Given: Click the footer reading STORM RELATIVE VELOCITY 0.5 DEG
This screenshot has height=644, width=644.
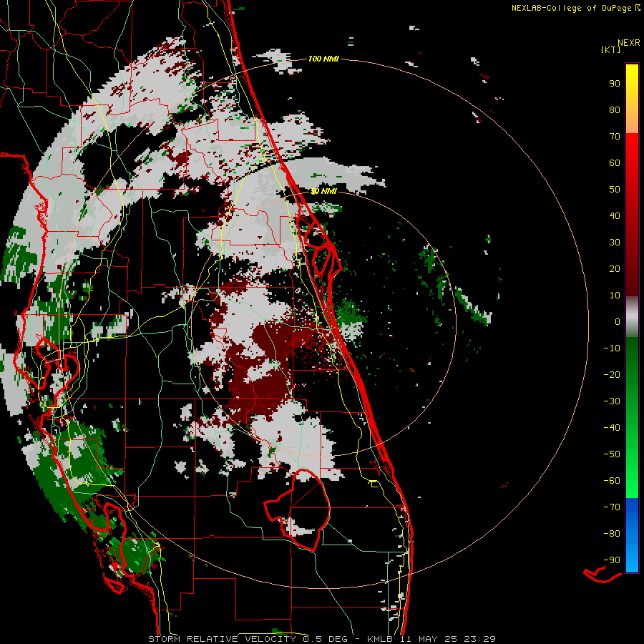Looking at the screenshot, I should pyautogui.click(x=248, y=639).
